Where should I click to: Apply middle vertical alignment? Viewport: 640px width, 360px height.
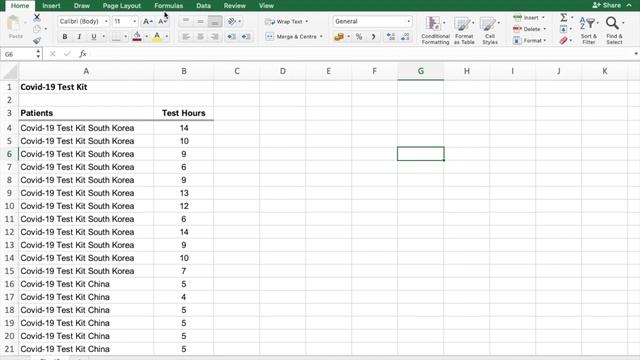200,21
